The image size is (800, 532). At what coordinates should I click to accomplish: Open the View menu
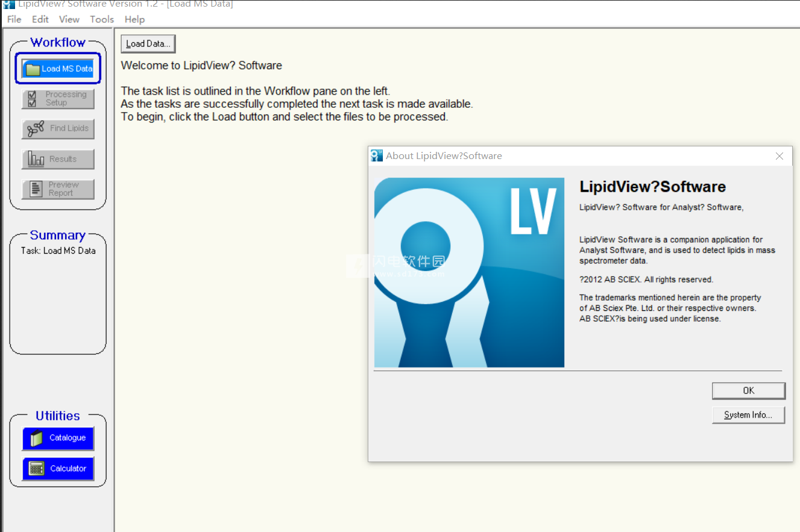tap(69, 19)
